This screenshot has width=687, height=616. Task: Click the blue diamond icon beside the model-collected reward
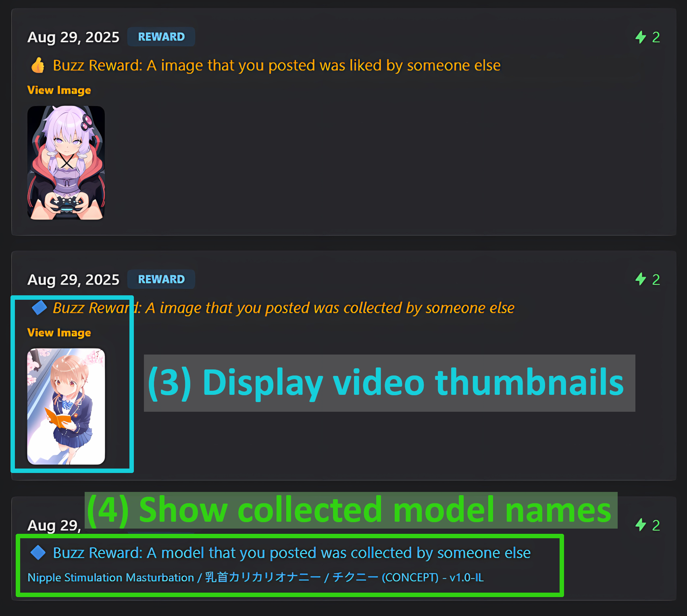click(x=38, y=553)
